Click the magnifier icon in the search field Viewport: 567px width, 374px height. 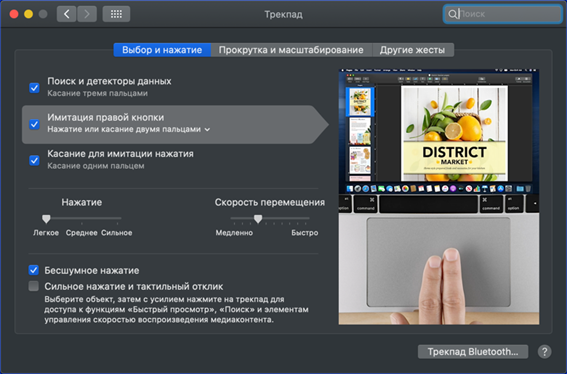452,14
